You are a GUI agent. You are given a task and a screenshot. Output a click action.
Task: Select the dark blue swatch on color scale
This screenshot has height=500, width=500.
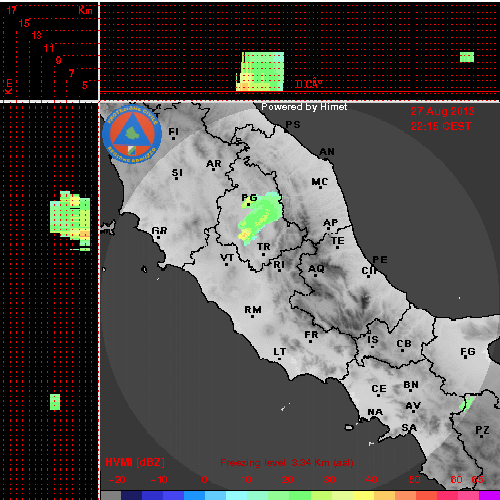click(x=131, y=495)
